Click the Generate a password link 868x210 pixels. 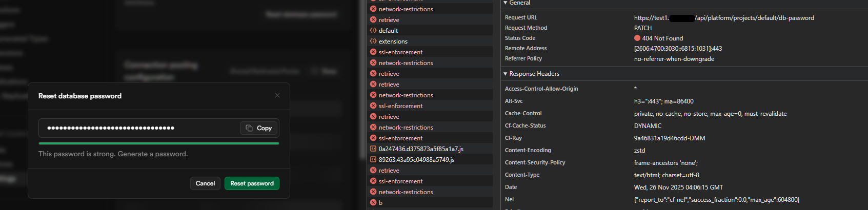[x=152, y=154]
